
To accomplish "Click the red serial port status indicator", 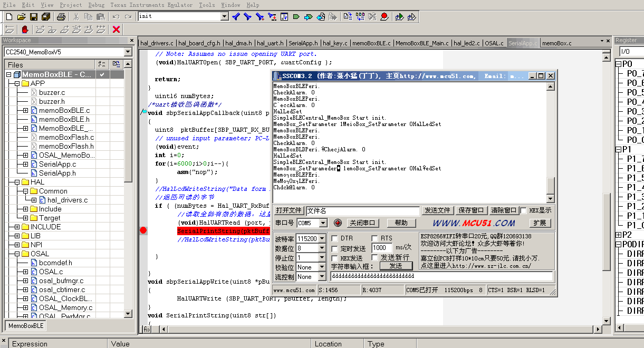I will tap(338, 223).
